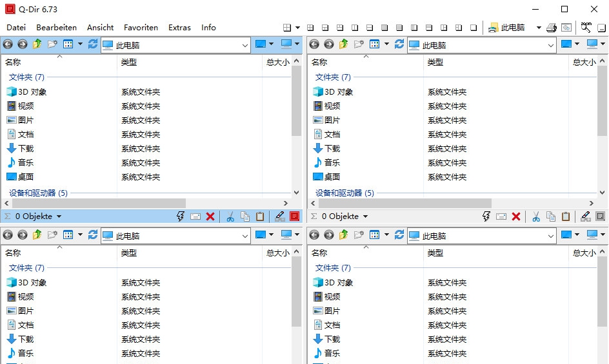Click the red Q-Dir square in top-left status bar
609x364 pixels.
tap(295, 216)
